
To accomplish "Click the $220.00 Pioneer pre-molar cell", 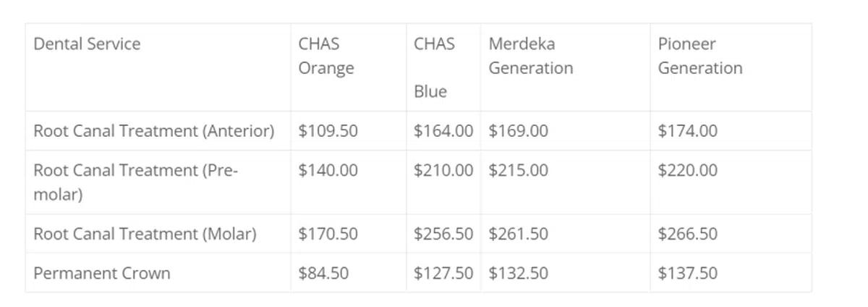I will click(x=687, y=171).
